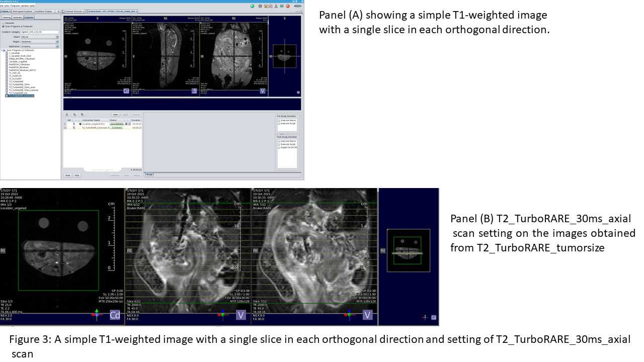
Task: Click the 'Cd' orientation badge in first viewport
Action: click(126, 91)
